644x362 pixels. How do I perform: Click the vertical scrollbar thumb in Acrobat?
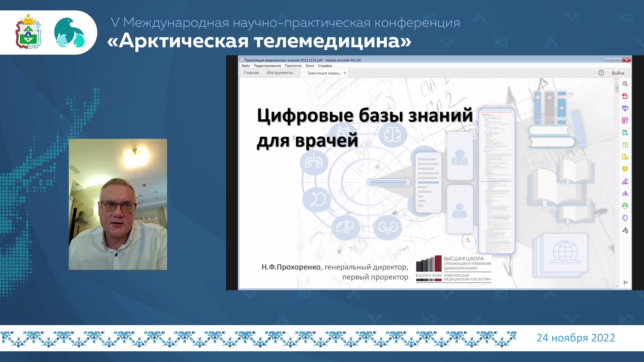tap(616, 88)
